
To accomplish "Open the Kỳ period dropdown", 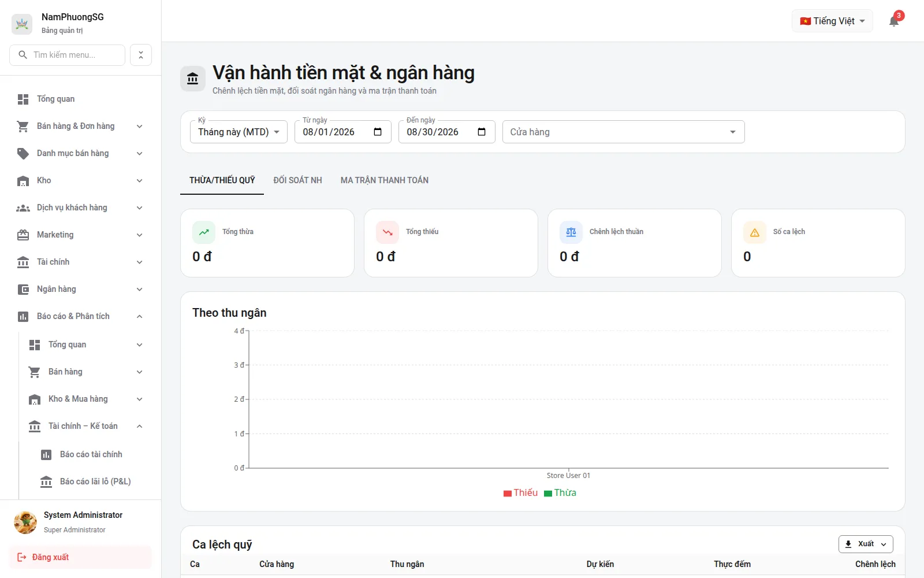I will coord(239,132).
